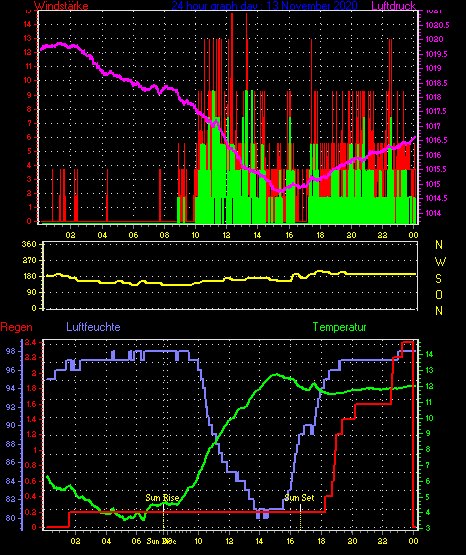
Task: Click the 270 wind direction axis value
Action: (x=29, y=261)
